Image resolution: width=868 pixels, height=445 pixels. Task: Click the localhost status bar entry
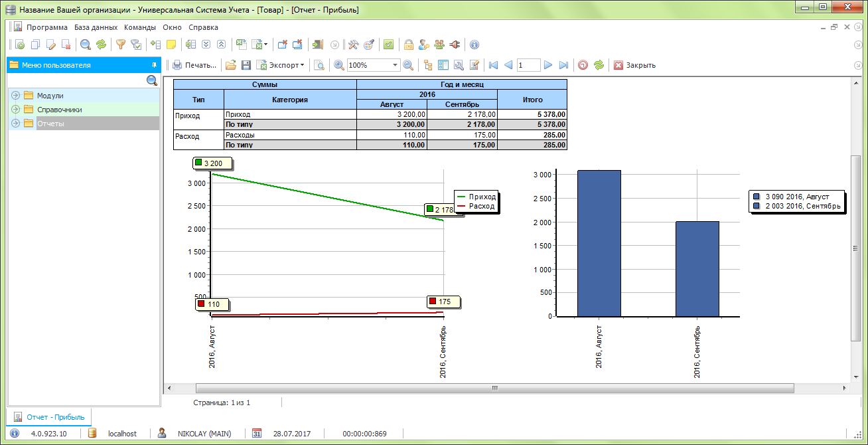pos(122,433)
